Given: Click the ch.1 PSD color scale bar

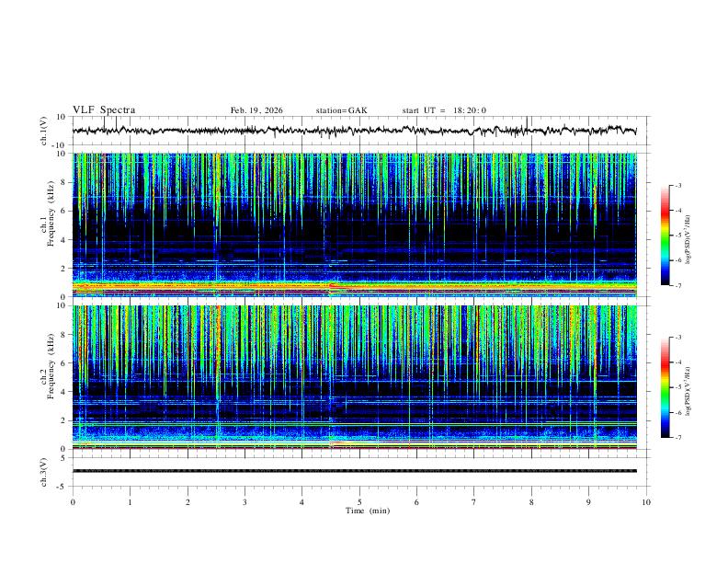Looking at the screenshot, I should tap(665, 236).
